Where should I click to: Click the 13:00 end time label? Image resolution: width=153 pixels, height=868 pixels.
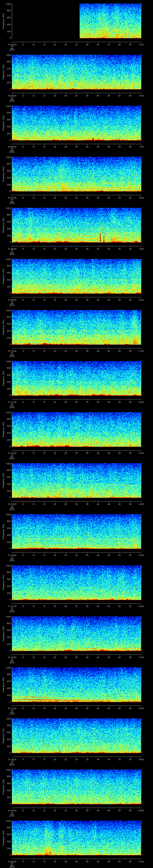pyautogui.click(x=141, y=453)
